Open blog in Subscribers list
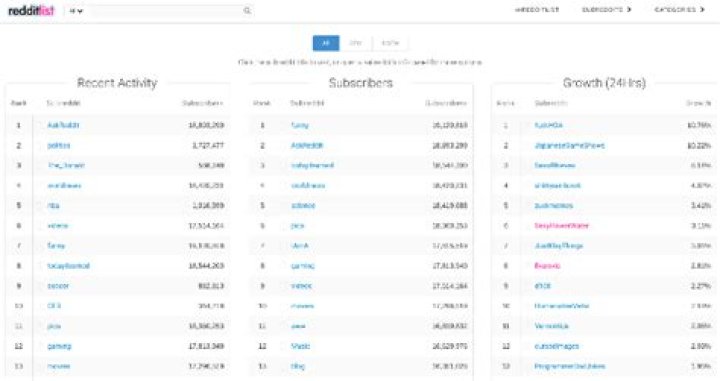The height and width of the screenshot is (381, 720). 298,366
